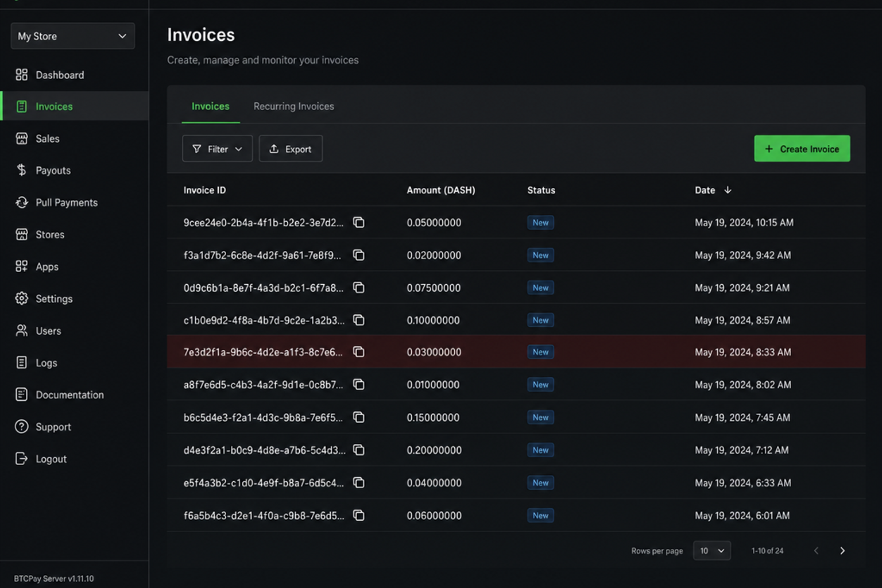Copy invoice ID f3a1d7b2-6c8e
The height and width of the screenshot is (588, 882).
click(x=359, y=255)
